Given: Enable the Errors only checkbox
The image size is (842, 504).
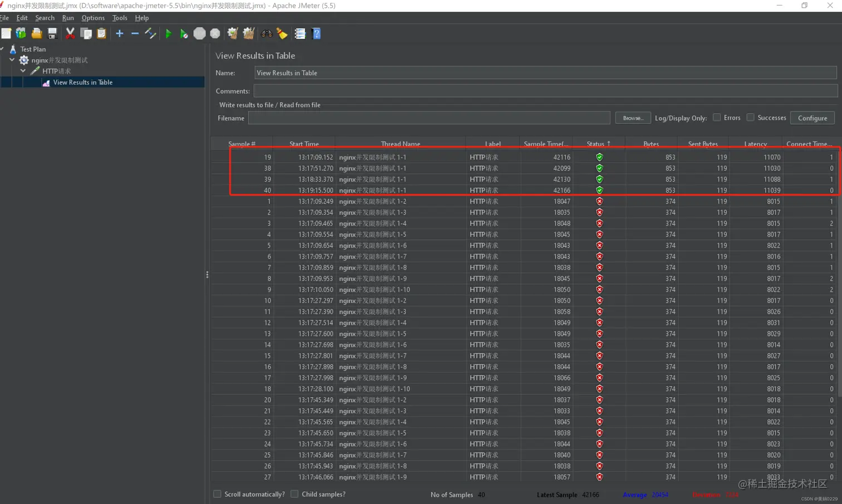Looking at the screenshot, I should tap(717, 118).
